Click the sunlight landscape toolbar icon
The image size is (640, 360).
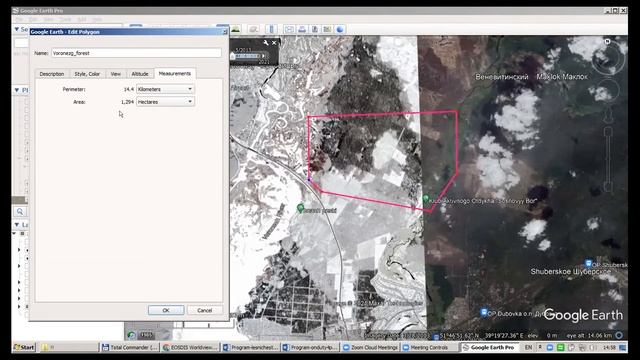tap(236, 29)
